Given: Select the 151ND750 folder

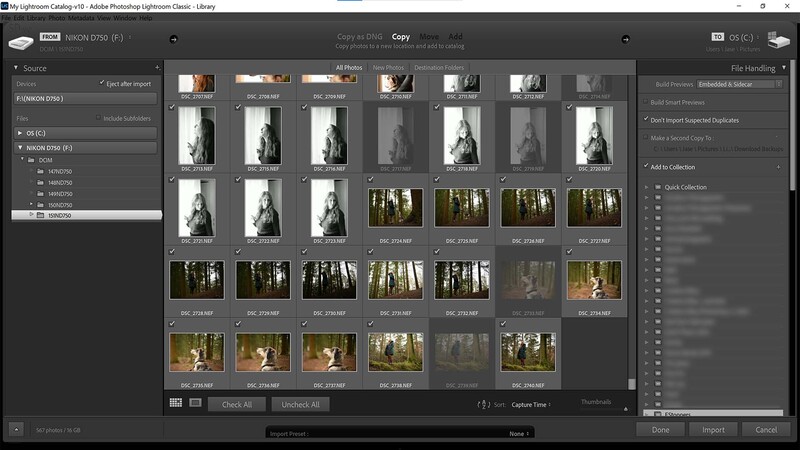Looking at the screenshot, I should [87, 215].
